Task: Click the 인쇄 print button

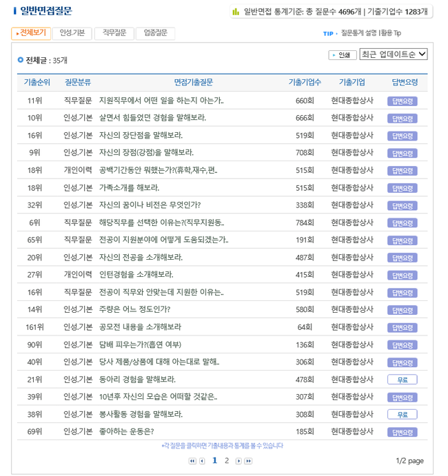Action: tap(343, 55)
